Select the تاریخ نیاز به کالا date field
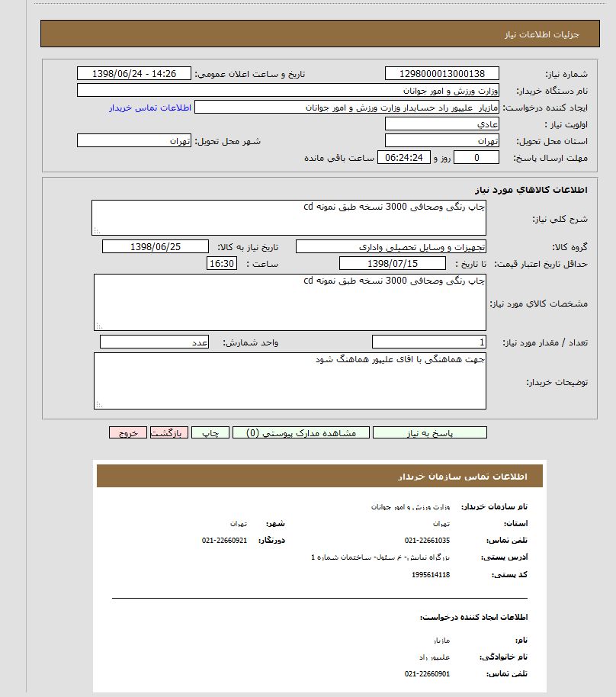616x697 pixels. (x=155, y=246)
